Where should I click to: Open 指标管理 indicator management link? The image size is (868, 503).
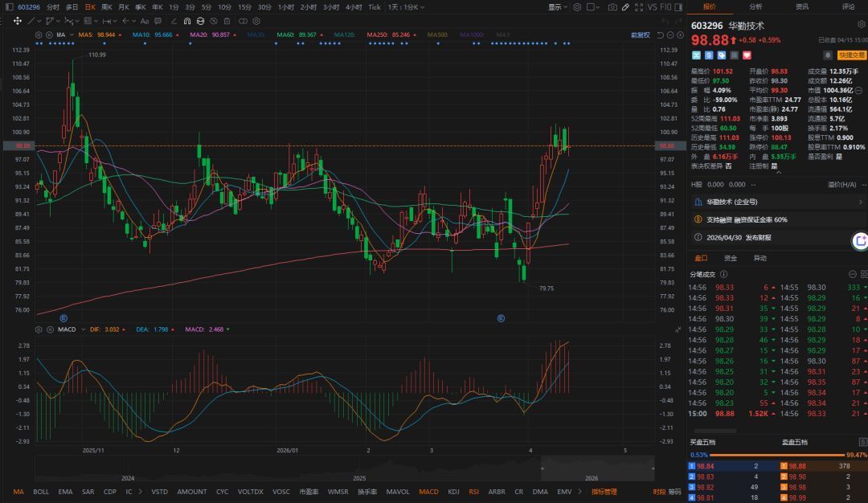point(604,492)
